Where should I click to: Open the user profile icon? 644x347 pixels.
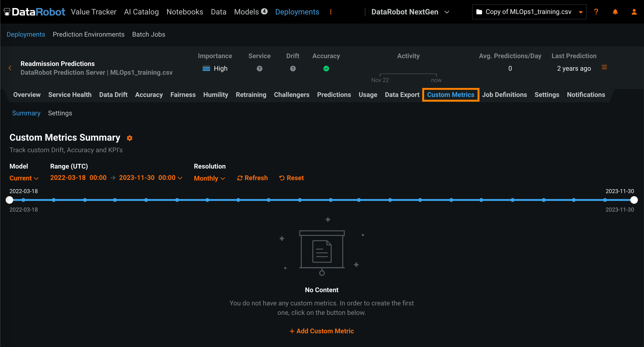pyautogui.click(x=634, y=12)
